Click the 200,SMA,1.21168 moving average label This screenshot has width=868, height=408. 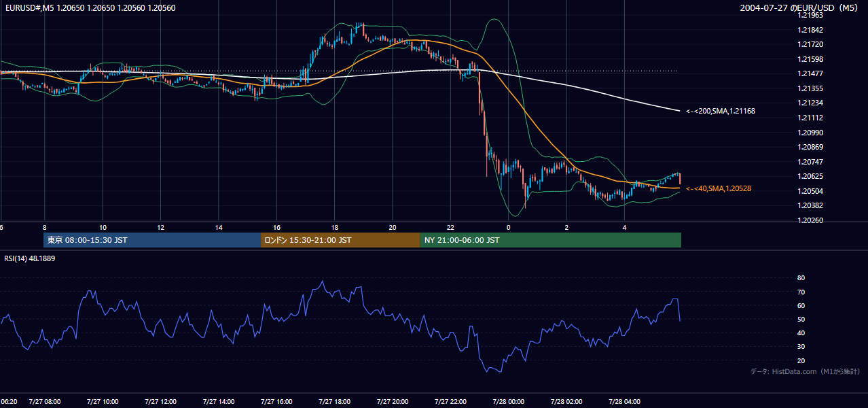click(721, 111)
